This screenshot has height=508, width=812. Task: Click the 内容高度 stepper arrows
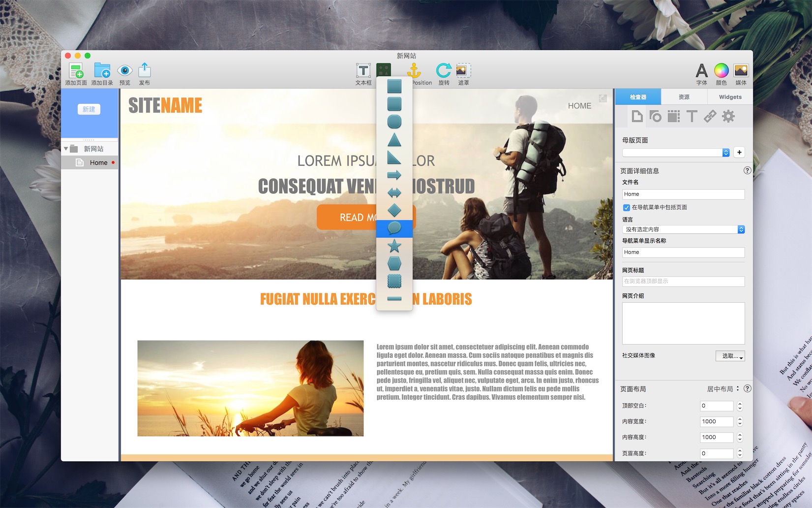pos(740,438)
